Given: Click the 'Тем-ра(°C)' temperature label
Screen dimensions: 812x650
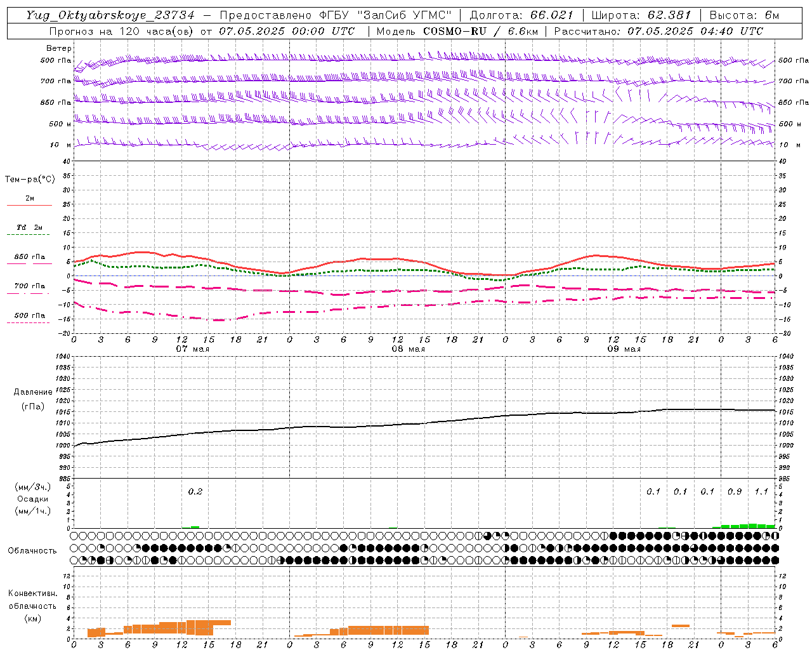Looking at the screenshot, I should 30,180.
